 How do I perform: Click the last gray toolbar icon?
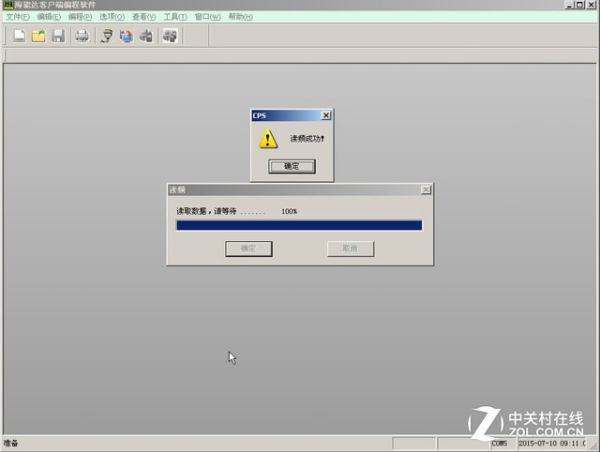pyautogui.click(x=170, y=36)
